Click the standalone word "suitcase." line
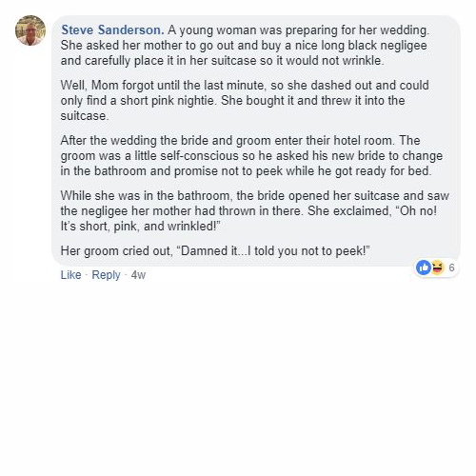476x476 pixels. pos(85,116)
